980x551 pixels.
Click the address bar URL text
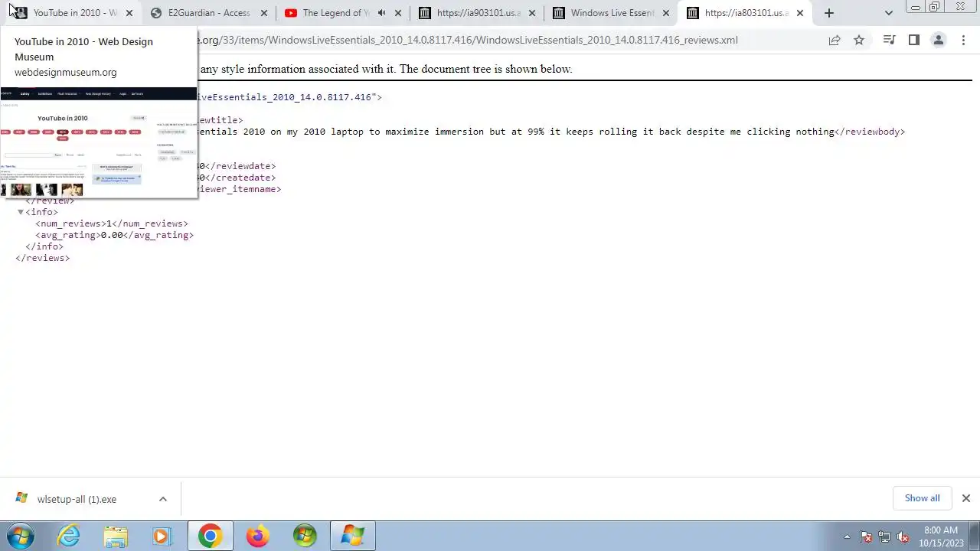tap(469, 40)
